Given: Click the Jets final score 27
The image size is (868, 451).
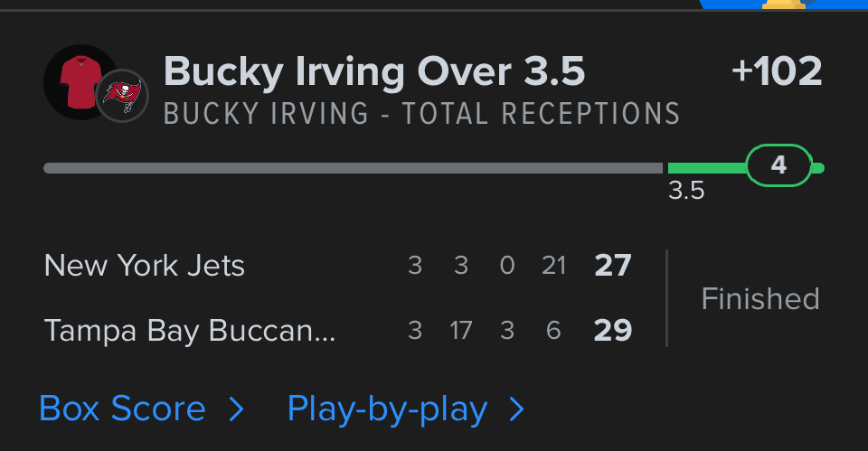Looking at the screenshot, I should pos(613,266).
